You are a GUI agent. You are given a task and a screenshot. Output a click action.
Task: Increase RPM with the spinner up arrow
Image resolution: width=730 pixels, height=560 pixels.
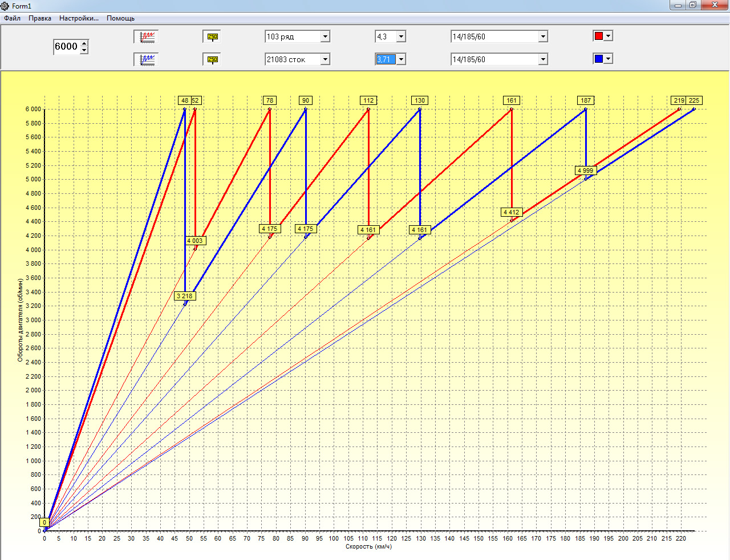coord(84,43)
